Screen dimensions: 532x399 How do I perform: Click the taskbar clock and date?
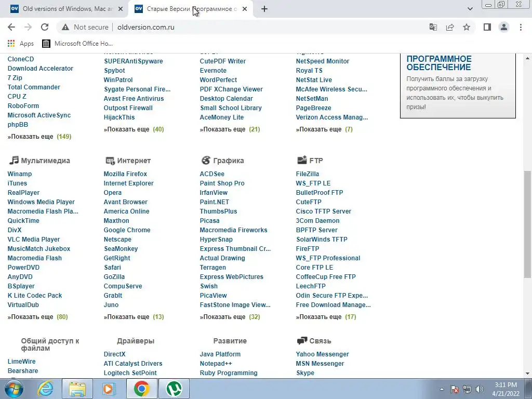506,389
